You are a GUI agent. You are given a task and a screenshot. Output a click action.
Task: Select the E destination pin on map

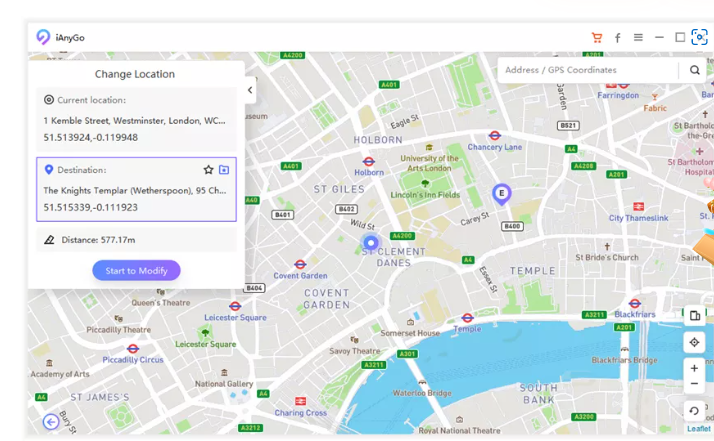(x=501, y=194)
